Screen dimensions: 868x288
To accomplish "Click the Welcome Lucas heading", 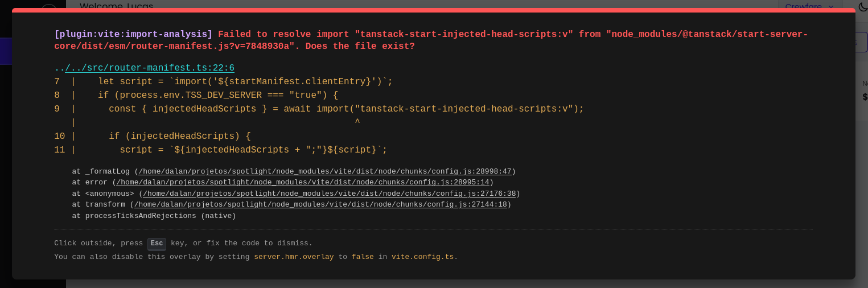I will (117, 6).
